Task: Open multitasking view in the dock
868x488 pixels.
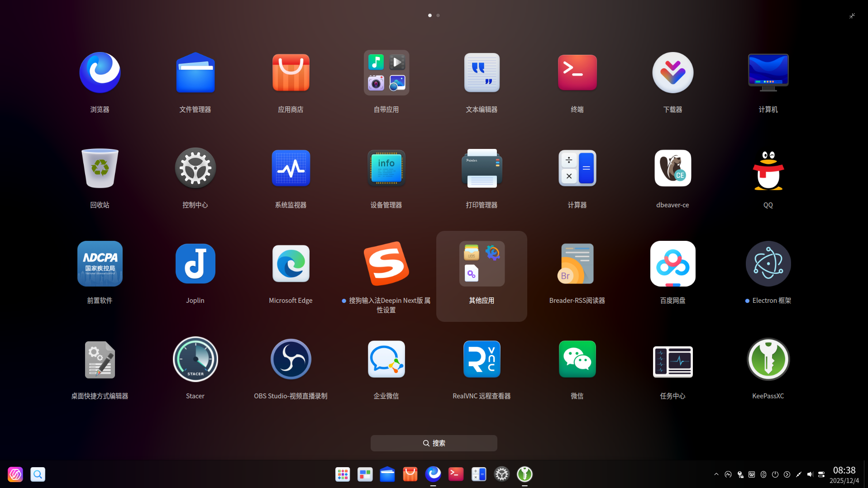Action: point(365,474)
